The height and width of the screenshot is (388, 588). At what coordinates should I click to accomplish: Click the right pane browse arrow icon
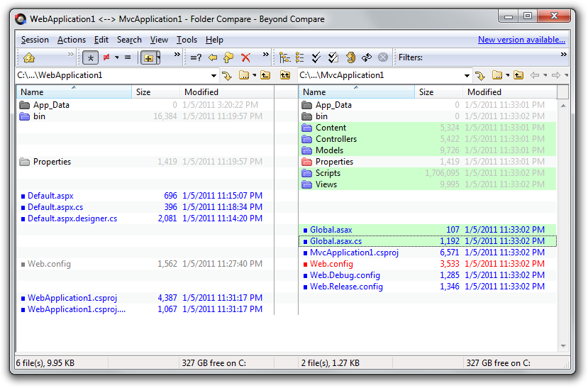(479, 76)
